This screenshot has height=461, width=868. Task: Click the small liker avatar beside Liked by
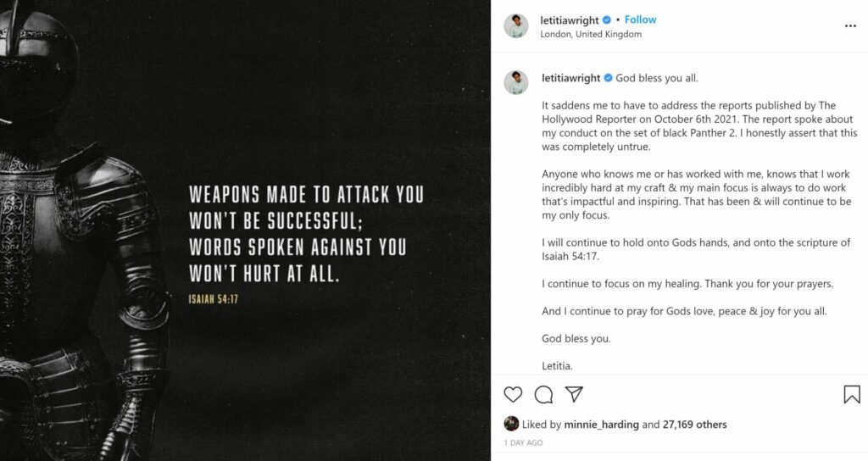(511, 424)
